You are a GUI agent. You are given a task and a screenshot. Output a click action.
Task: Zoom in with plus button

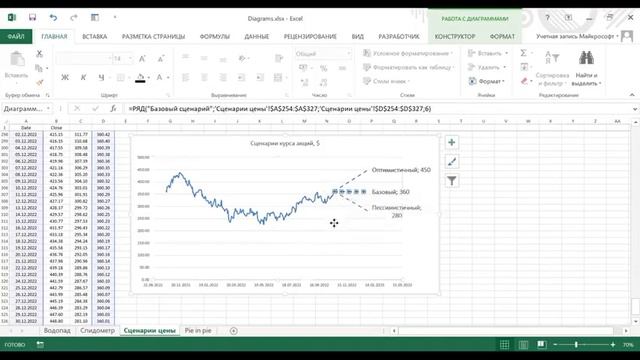pyautogui.click(x=613, y=345)
